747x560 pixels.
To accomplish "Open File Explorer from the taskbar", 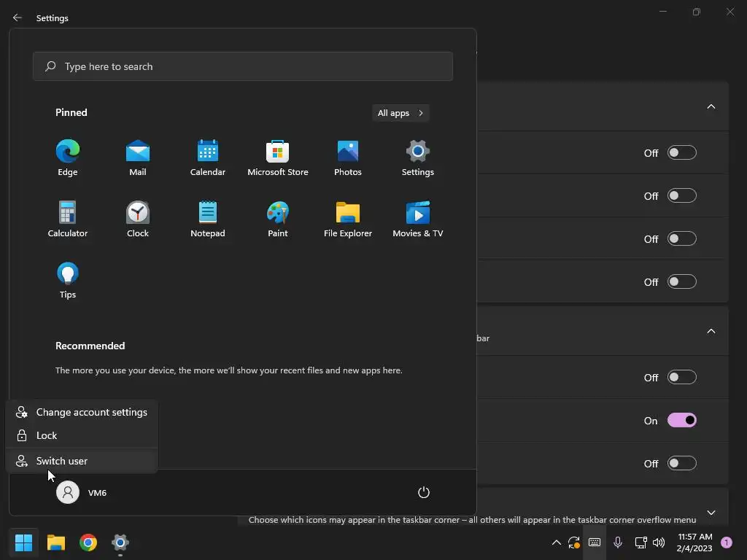I will 55,542.
